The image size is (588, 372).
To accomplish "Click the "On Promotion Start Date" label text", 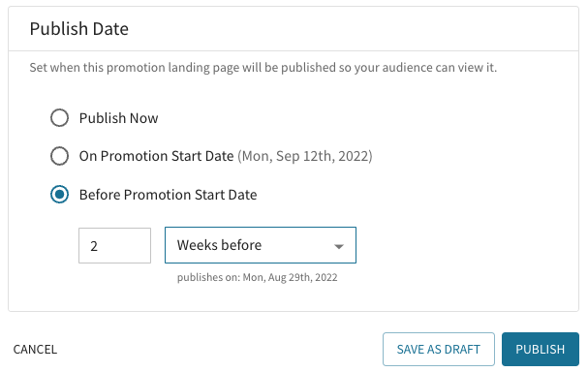I will [x=156, y=156].
